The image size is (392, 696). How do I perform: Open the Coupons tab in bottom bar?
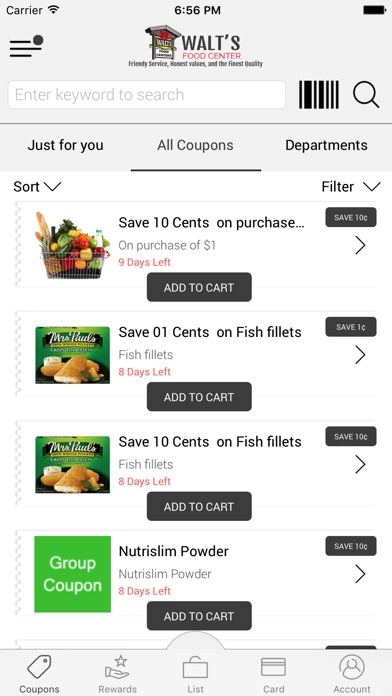click(39, 674)
